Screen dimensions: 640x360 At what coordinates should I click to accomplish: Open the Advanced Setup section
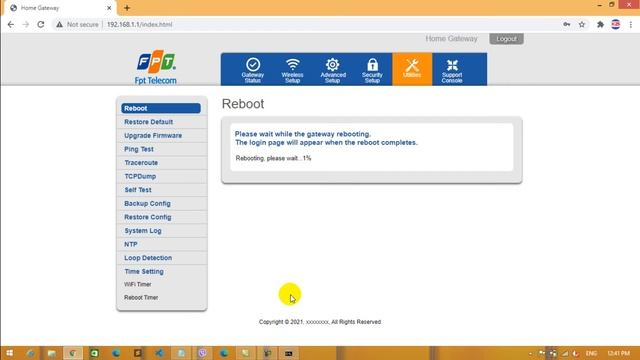point(333,69)
